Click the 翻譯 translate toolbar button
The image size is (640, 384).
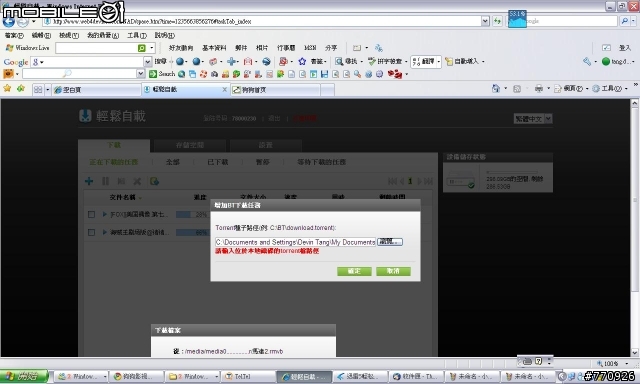pyautogui.click(x=425, y=62)
